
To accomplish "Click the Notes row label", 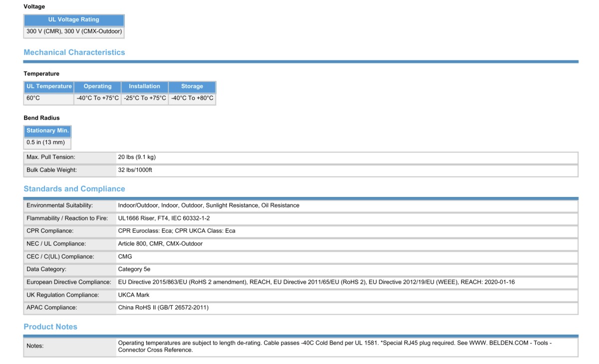I will point(35,346).
